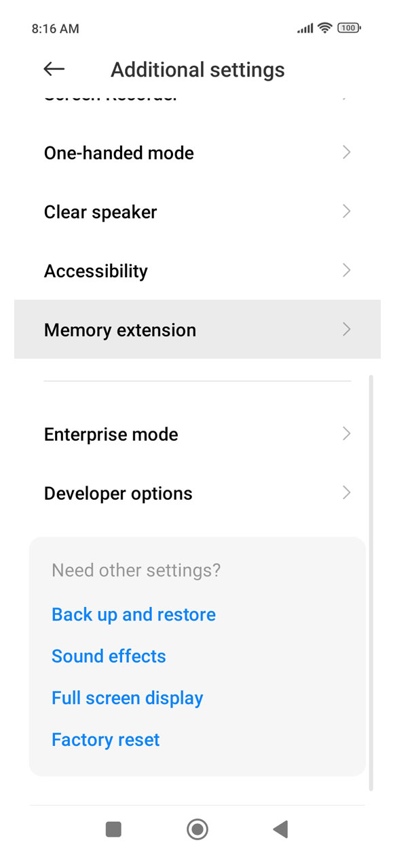Open the Developer options chevron arrow

(347, 493)
